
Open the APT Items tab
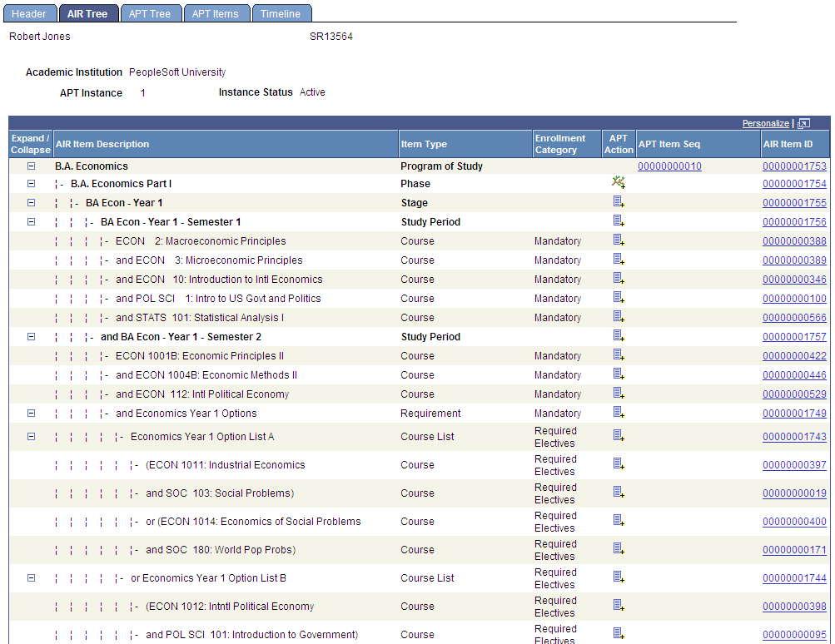pyautogui.click(x=216, y=12)
